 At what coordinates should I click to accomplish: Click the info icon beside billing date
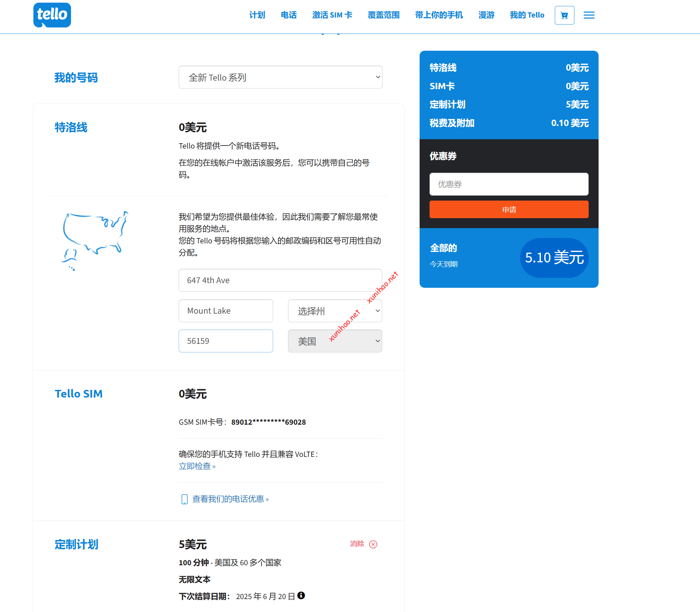301,595
